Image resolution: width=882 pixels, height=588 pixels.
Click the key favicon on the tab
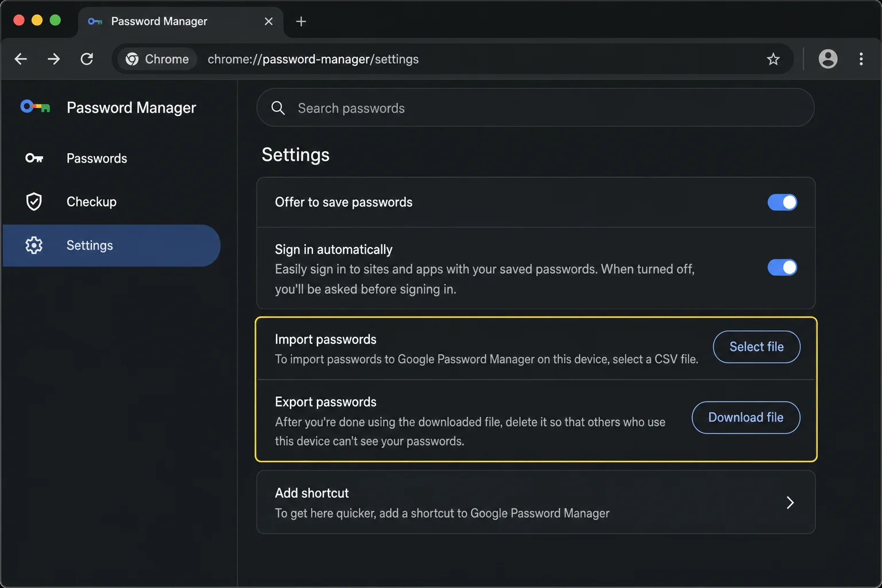tap(95, 21)
